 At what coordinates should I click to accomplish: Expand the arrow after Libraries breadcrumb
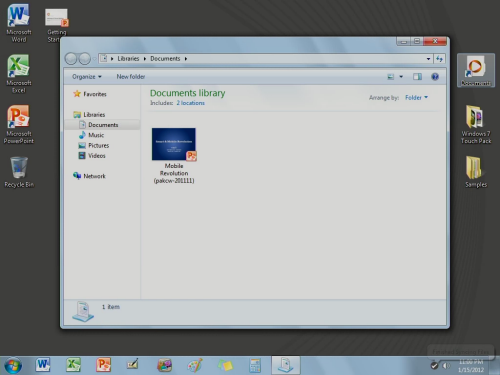(x=145, y=59)
